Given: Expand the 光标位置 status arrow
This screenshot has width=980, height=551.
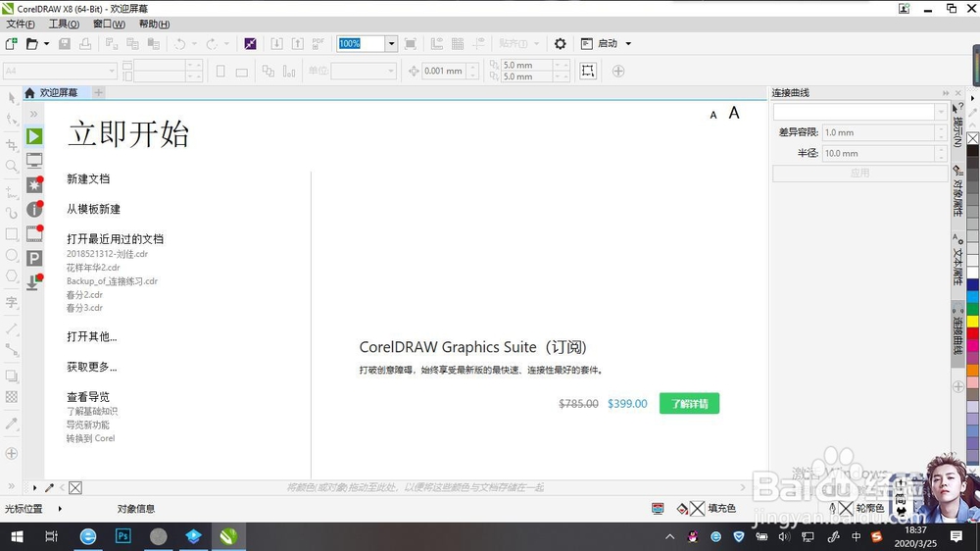Looking at the screenshot, I should click(60, 509).
